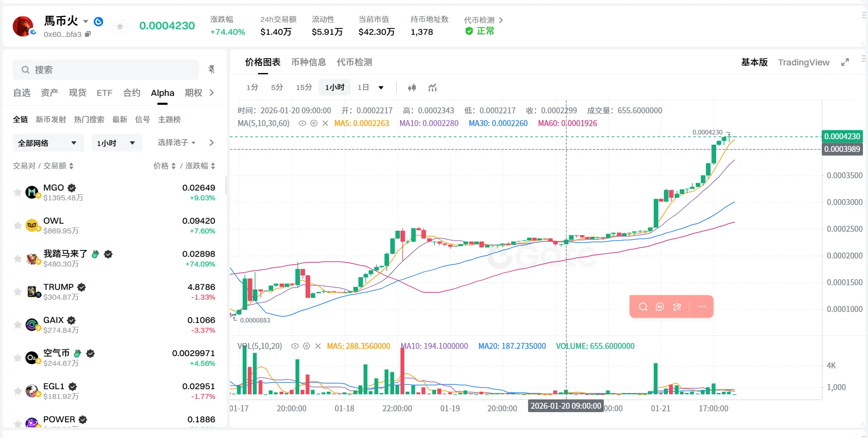Favorite the MGO pair star

pyautogui.click(x=17, y=193)
